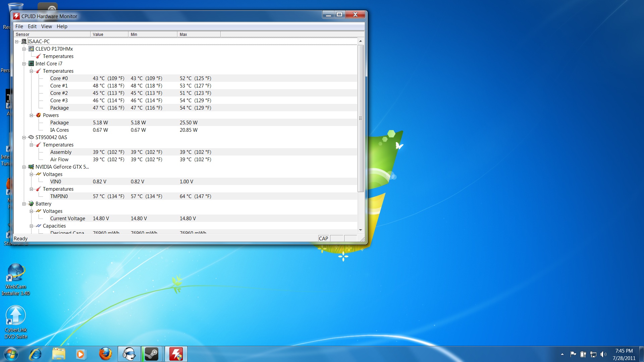This screenshot has width=644, height=362.
Task: Click the battery power tray icon
Action: point(583,354)
